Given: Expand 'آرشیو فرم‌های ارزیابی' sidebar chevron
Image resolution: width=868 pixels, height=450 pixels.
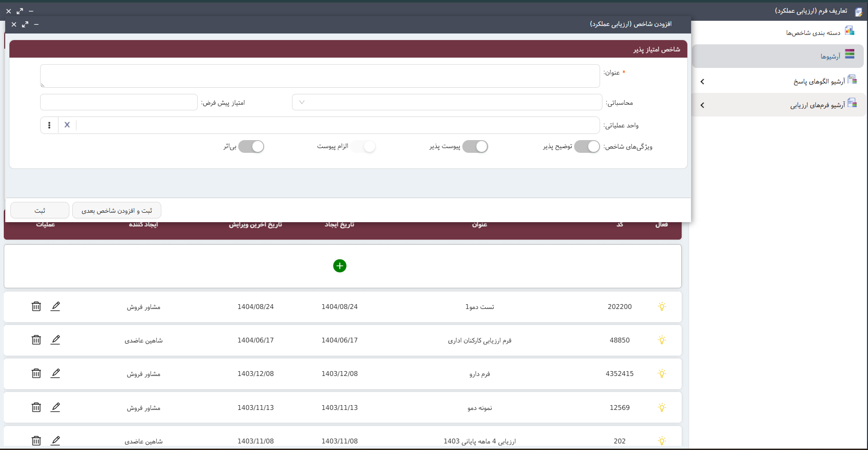Looking at the screenshot, I should pos(702,105).
